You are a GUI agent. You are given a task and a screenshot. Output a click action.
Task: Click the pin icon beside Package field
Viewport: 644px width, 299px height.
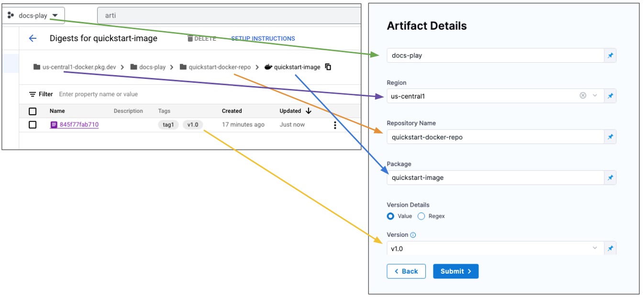pos(610,177)
